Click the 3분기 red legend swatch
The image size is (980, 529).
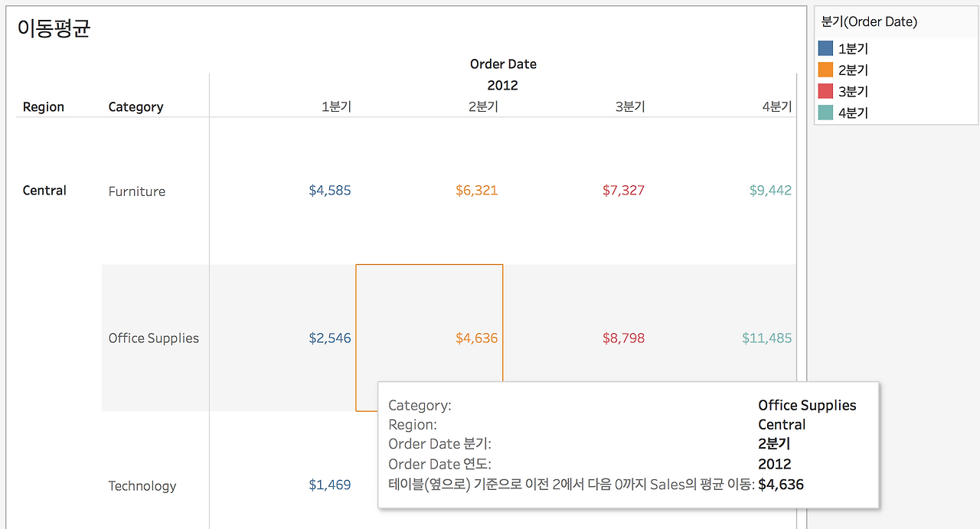point(825,91)
